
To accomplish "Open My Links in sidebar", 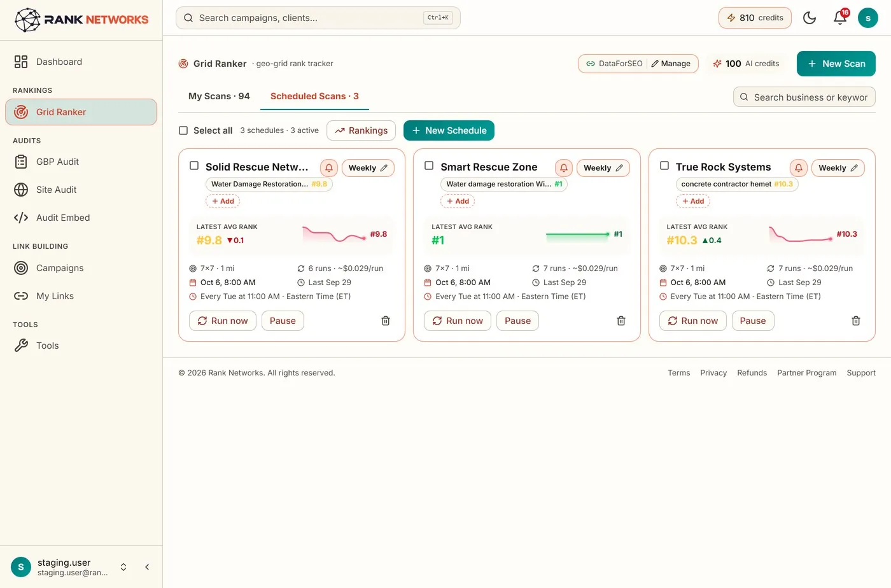I will pos(81,296).
